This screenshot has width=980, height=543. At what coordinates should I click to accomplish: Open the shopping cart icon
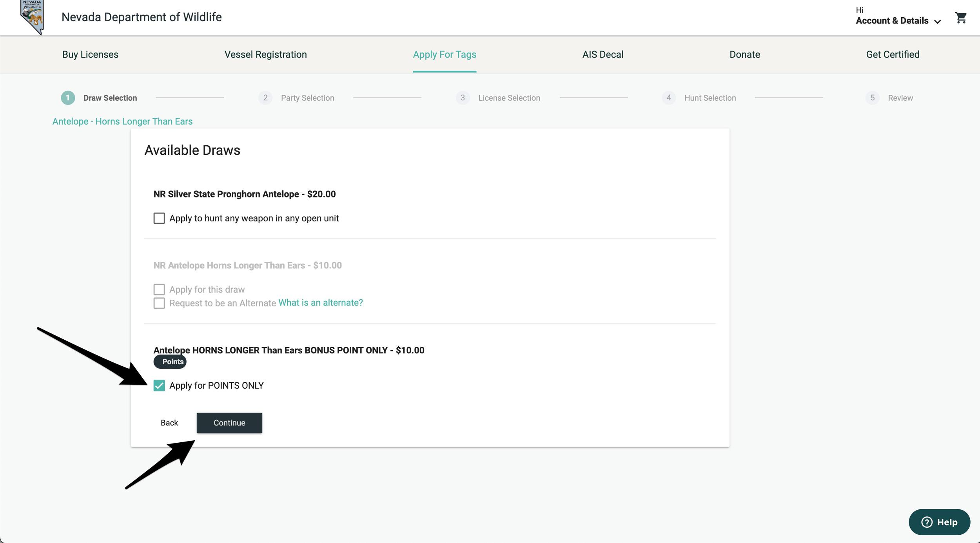click(x=960, y=18)
